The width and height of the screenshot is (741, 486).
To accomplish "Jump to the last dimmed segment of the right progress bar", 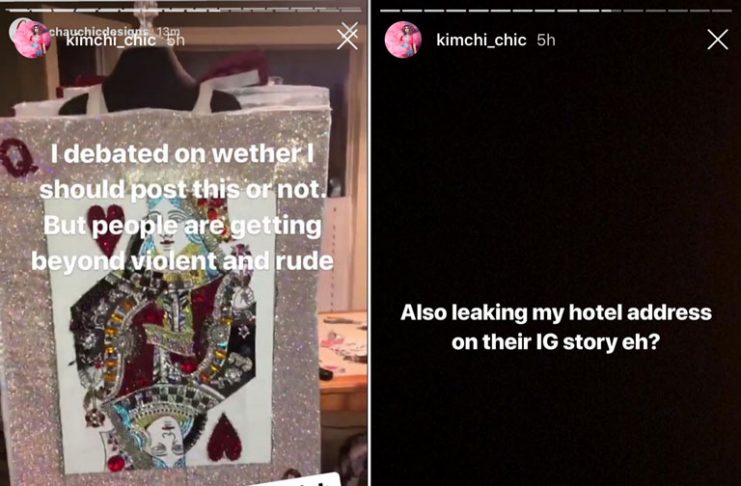I will pyautogui.click(x=722, y=10).
